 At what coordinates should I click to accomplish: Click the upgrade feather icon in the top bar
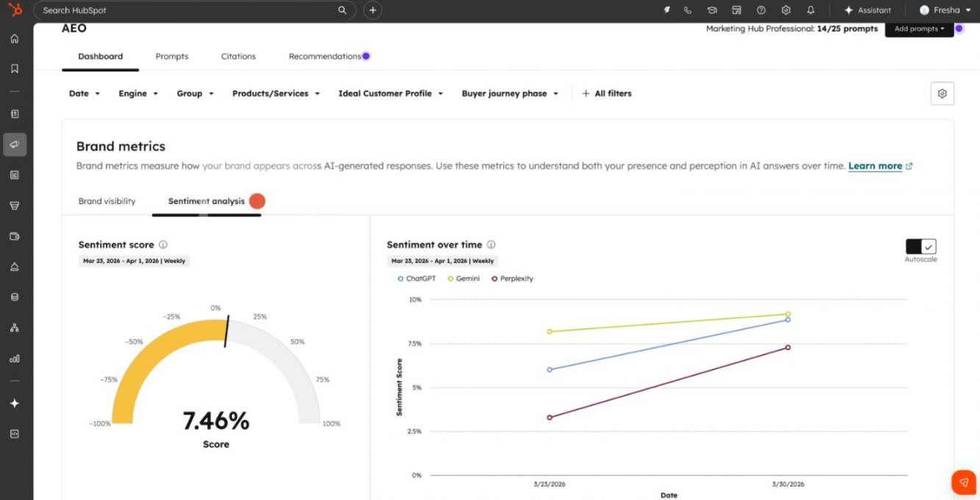(667, 10)
